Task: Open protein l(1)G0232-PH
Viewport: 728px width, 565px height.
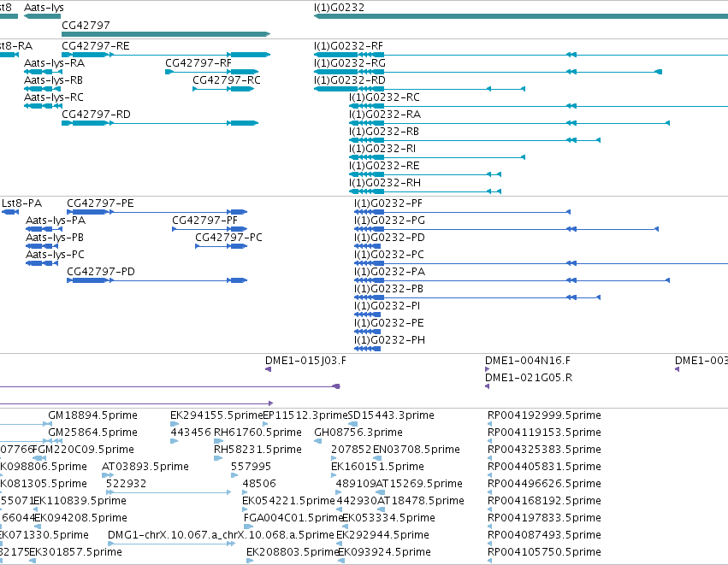Action: click(x=389, y=340)
